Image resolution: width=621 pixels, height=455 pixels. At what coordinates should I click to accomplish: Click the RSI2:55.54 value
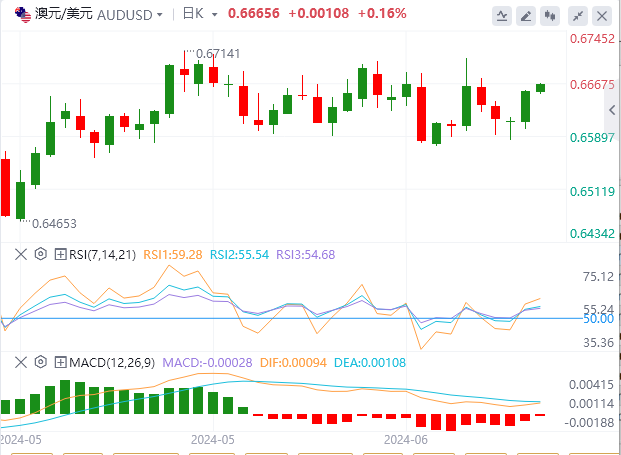[239, 255]
